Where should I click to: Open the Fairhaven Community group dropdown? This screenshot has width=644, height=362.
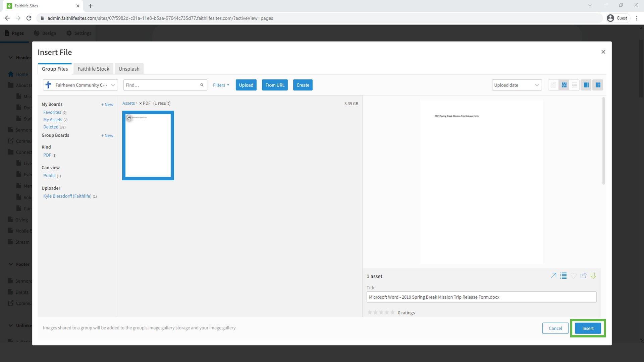(80, 85)
